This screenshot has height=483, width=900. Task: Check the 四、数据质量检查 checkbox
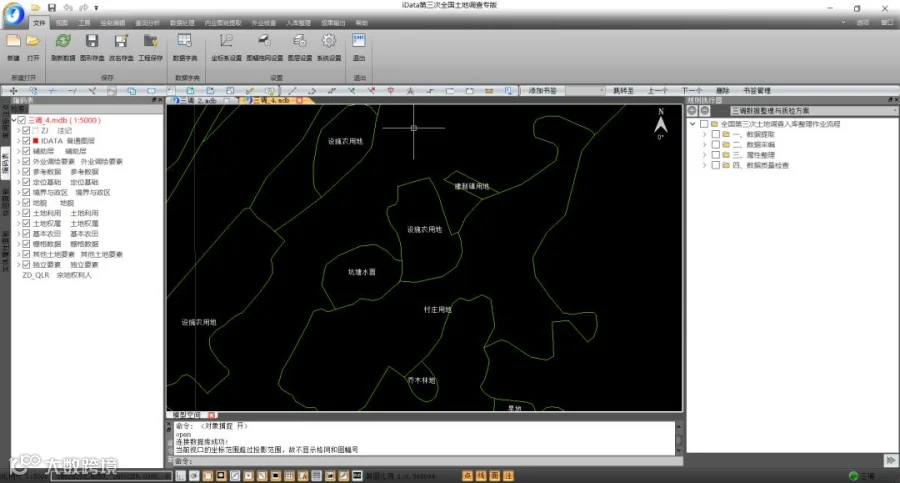716,165
